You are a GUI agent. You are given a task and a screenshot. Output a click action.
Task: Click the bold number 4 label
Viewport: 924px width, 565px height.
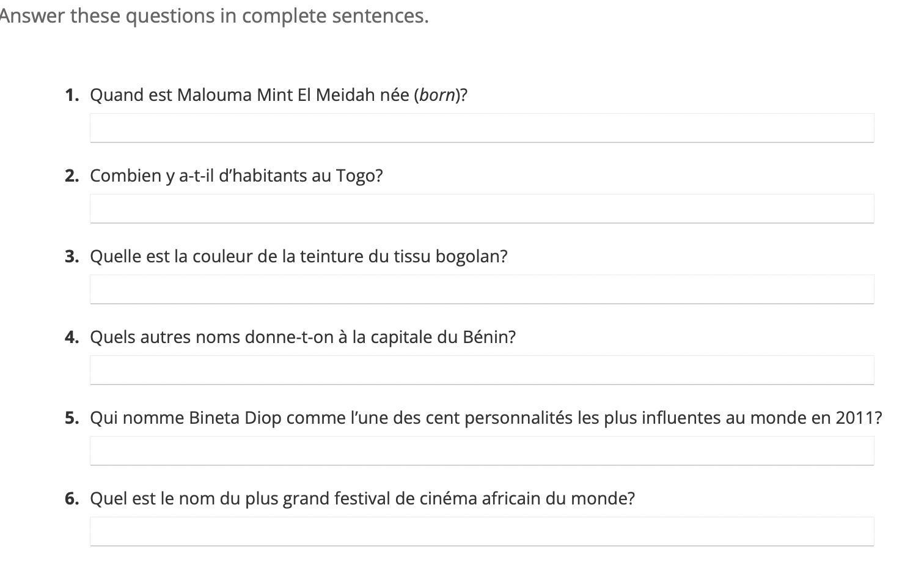click(72, 338)
